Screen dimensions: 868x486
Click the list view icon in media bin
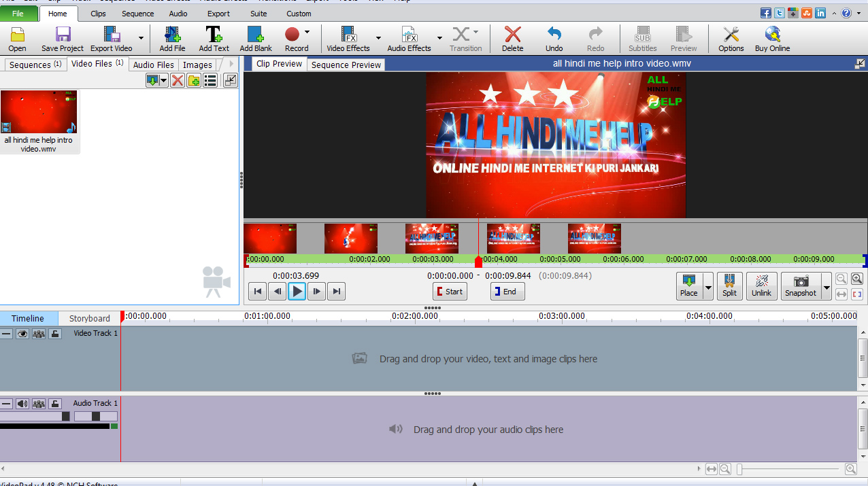click(x=210, y=80)
